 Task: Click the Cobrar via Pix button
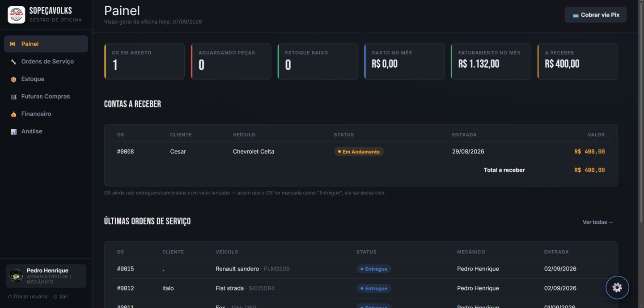click(x=595, y=15)
